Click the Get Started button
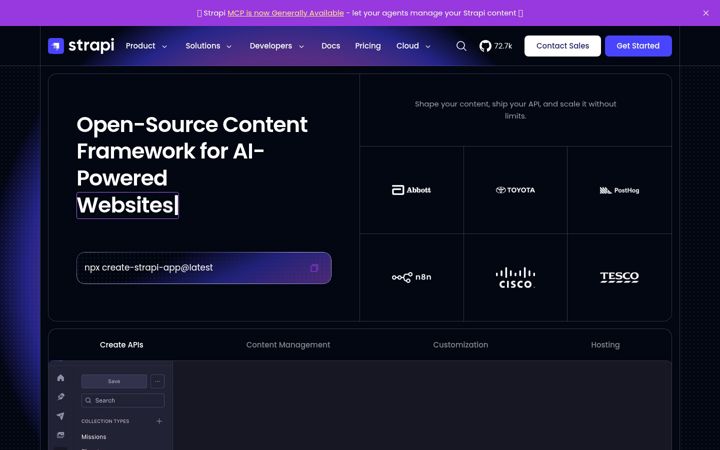Image resolution: width=720 pixels, height=450 pixels. coord(638,46)
